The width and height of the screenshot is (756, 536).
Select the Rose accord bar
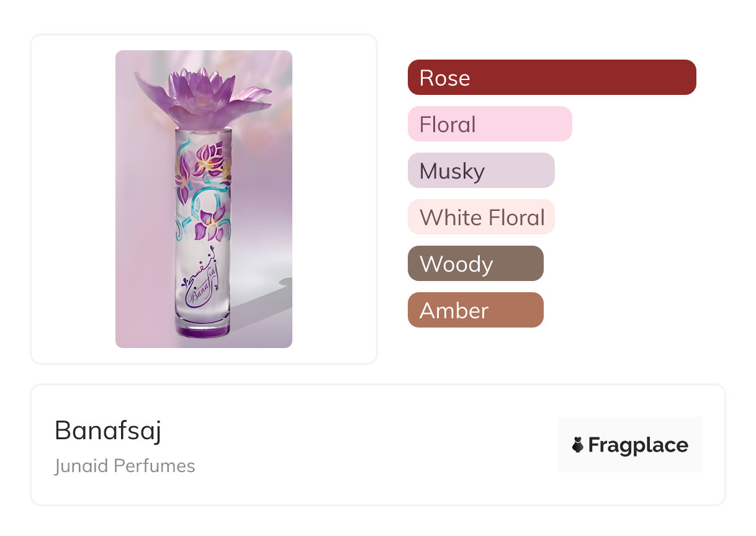coord(551,78)
